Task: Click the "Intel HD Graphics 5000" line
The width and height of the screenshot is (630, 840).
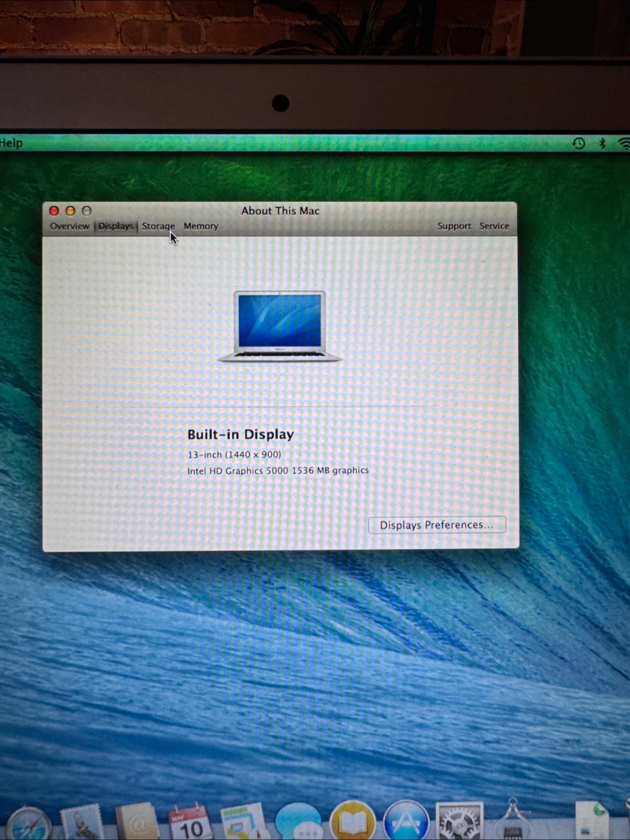Action: pos(278,470)
